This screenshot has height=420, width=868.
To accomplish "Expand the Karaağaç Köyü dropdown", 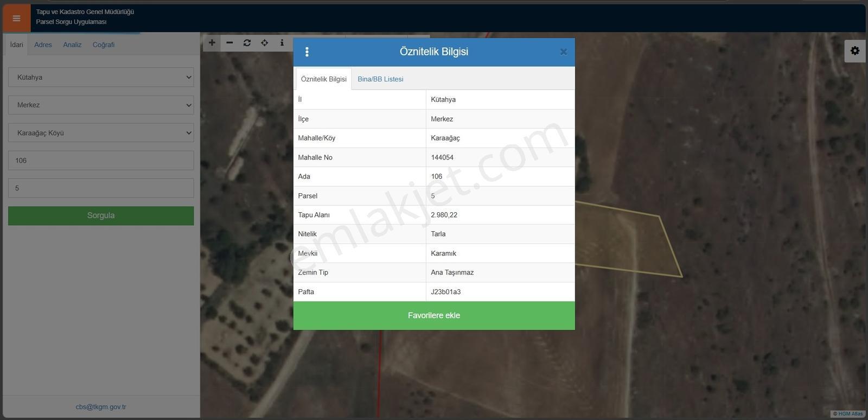I will pyautogui.click(x=101, y=133).
